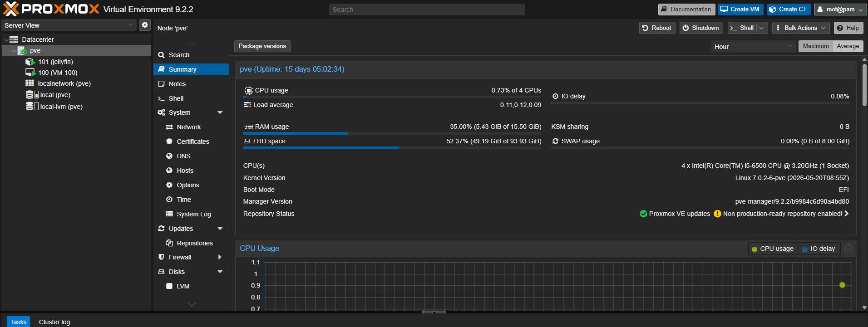
Task: Open the Shell split-button arrow
Action: (x=761, y=28)
